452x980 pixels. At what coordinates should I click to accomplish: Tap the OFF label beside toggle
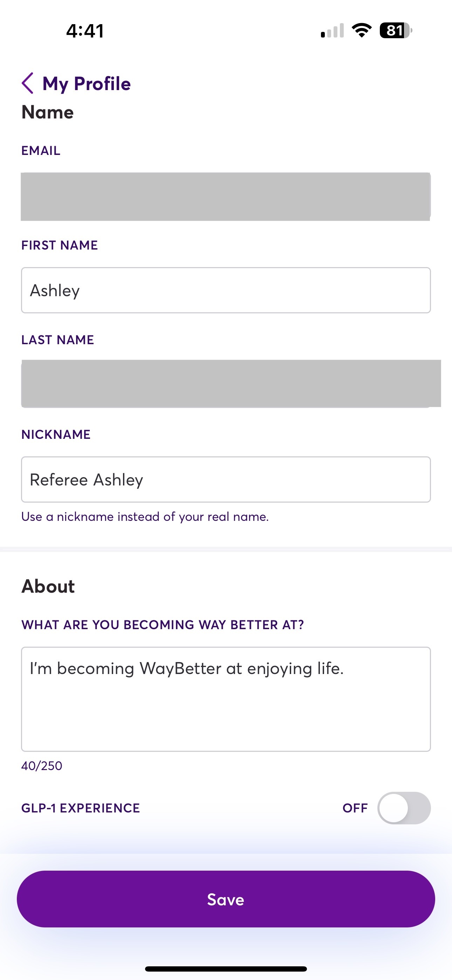pos(355,808)
